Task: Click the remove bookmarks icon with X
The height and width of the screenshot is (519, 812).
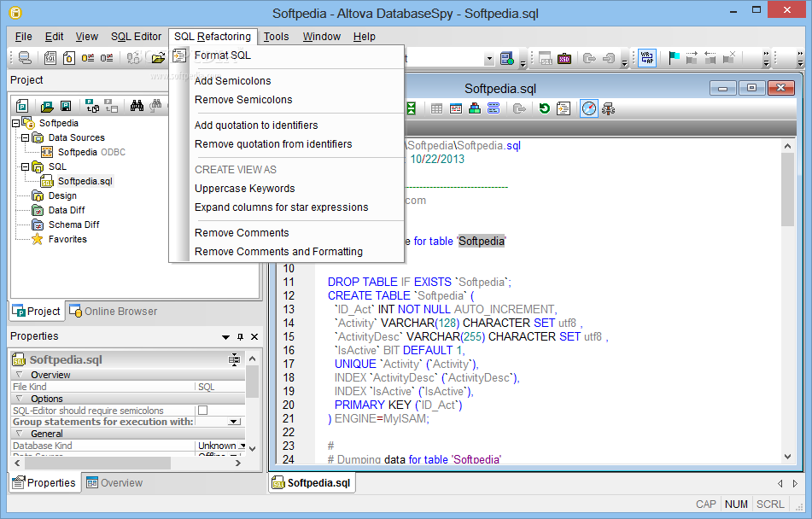Action: [x=728, y=58]
